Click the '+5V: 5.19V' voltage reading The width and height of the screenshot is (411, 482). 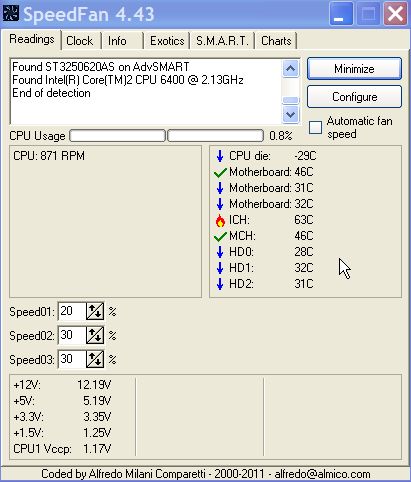point(62,401)
